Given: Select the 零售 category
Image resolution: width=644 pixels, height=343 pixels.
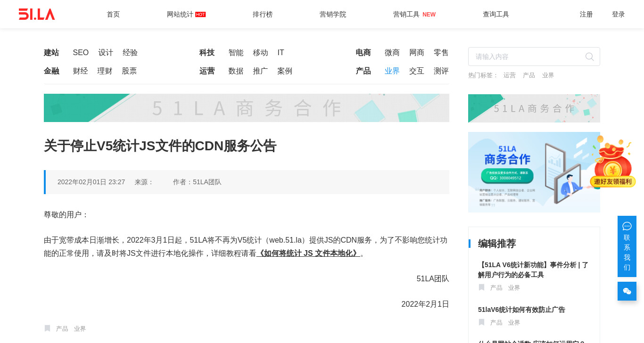Looking at the screenshot, I should pyautogui.click(x=441, y=53).
